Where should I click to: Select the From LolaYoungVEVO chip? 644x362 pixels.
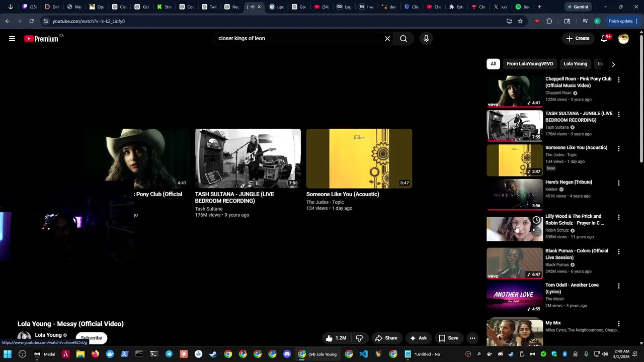point(530,64)
